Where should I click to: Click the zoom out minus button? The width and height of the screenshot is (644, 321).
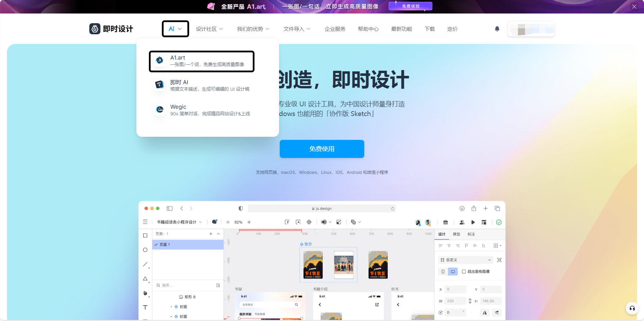(228, 222)
